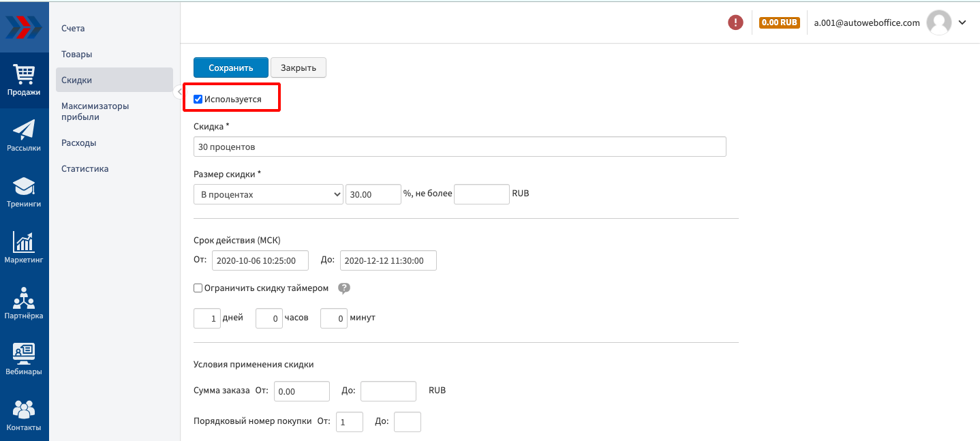This screenshot has height=441, width=980.
Task: Uncheck the Используется checkbox
Action: (x=198, y=100)
